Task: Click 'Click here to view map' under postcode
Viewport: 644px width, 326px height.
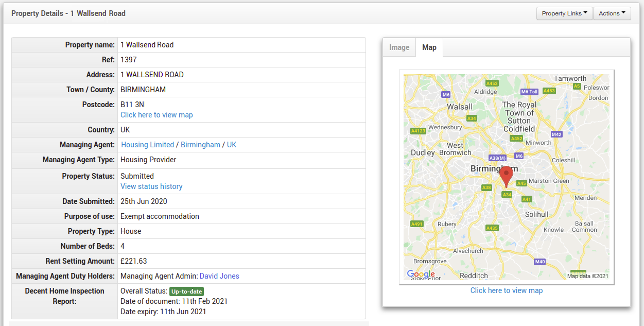Action: (156, 115)
